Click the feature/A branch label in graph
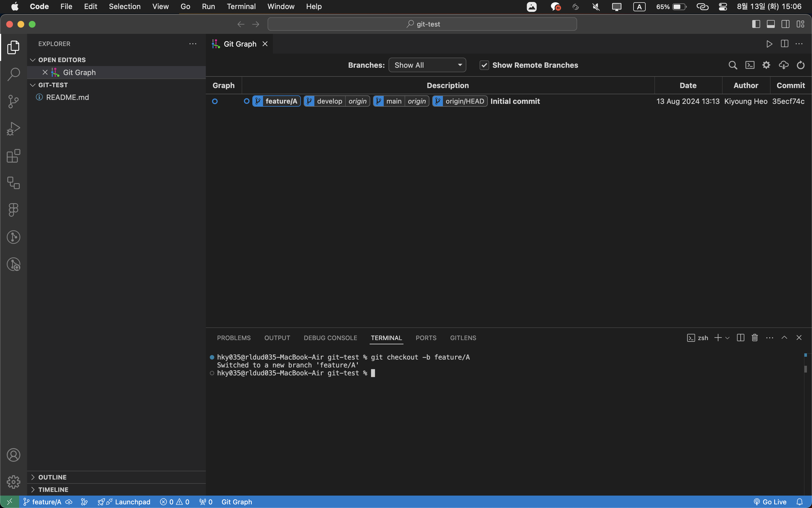812x508 pixels. coord(276,101)
